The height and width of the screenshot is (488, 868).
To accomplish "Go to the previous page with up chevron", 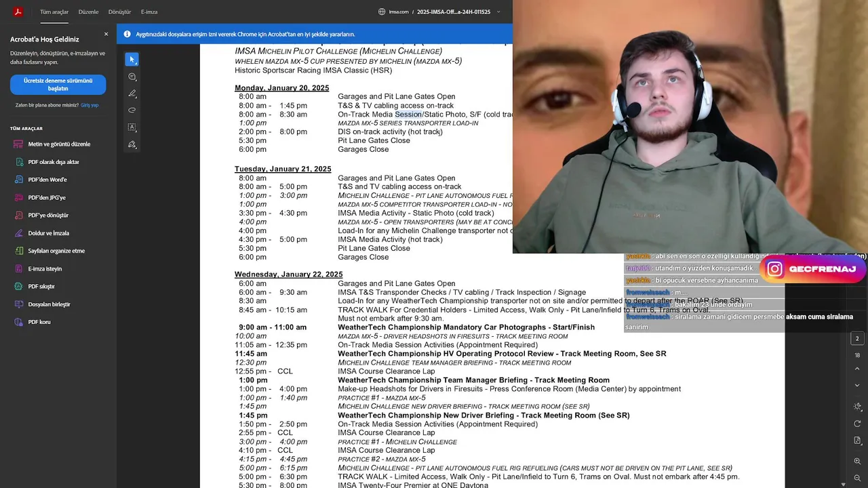I will pos(857,369).
